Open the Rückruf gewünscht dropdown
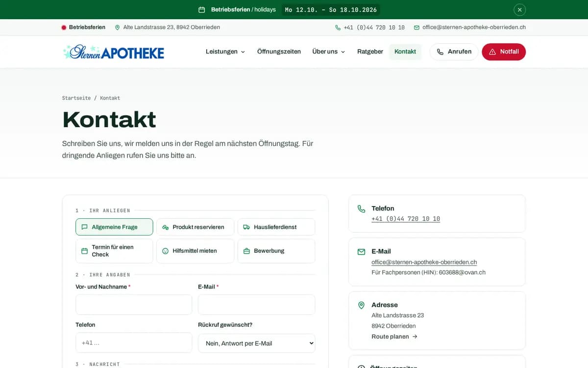The image size is (588, 368). (256, 343)
